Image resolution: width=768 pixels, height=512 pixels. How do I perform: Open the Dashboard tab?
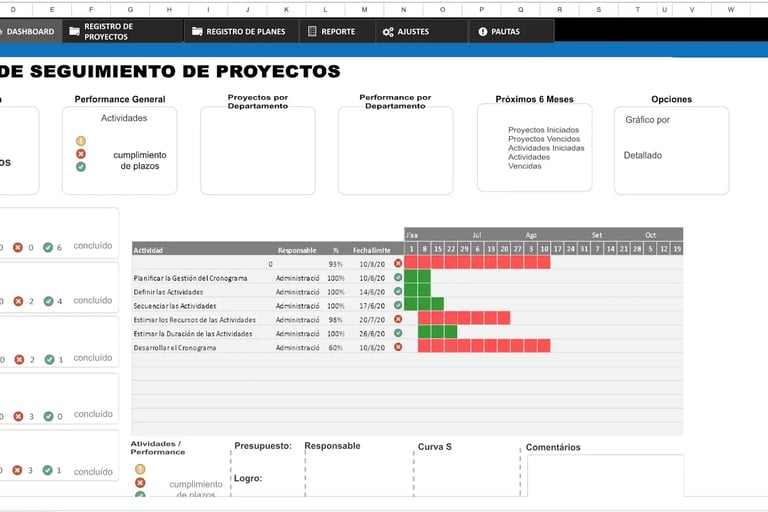(30, 31)
